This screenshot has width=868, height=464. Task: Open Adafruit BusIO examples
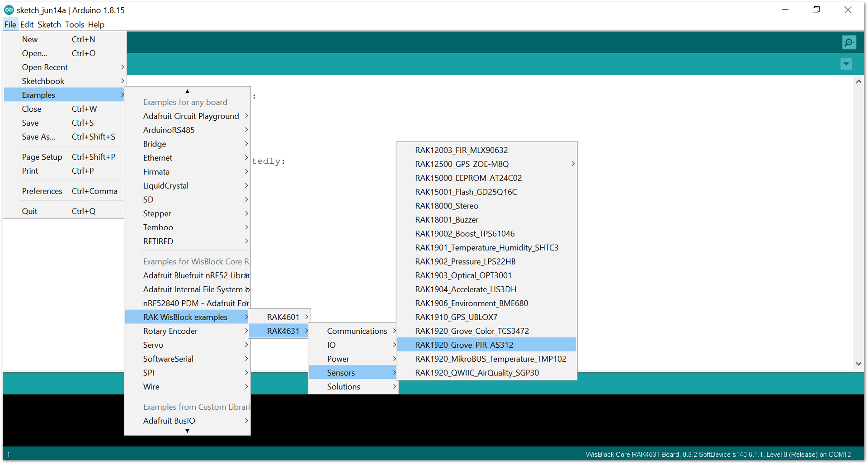[187, 421]
